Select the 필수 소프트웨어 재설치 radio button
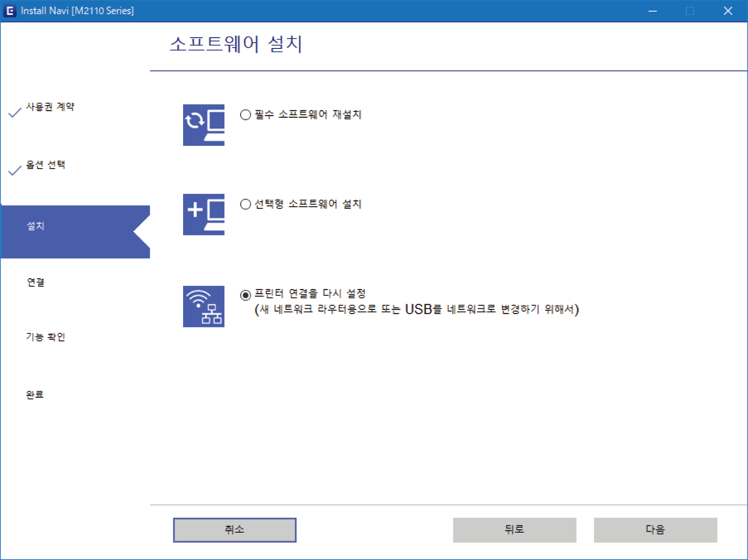748x560 pixels. [x=245, y=115]
